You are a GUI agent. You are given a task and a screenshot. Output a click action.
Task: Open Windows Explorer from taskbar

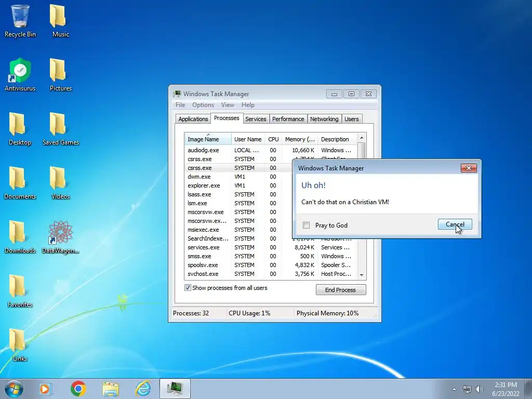point(111,389)
